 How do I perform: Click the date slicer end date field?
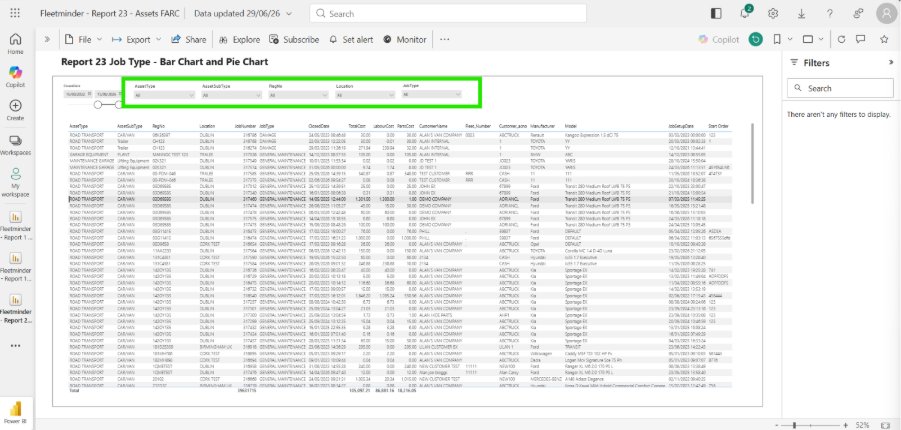[109, 94]
